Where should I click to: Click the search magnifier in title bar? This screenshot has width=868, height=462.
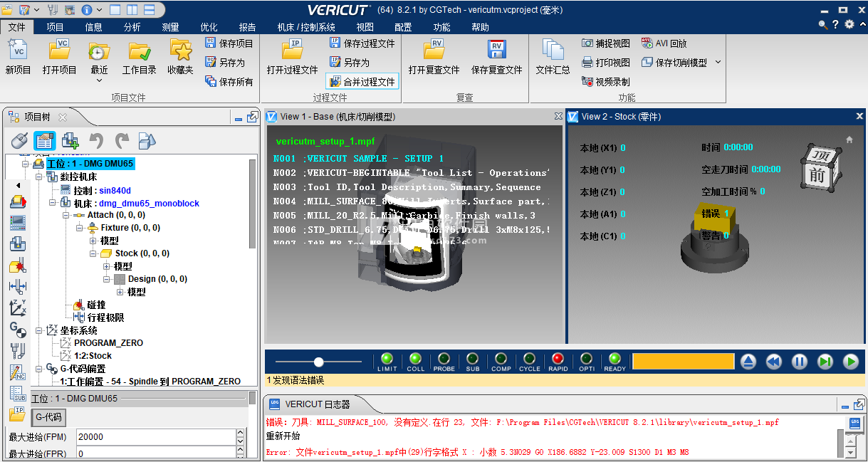823,24
